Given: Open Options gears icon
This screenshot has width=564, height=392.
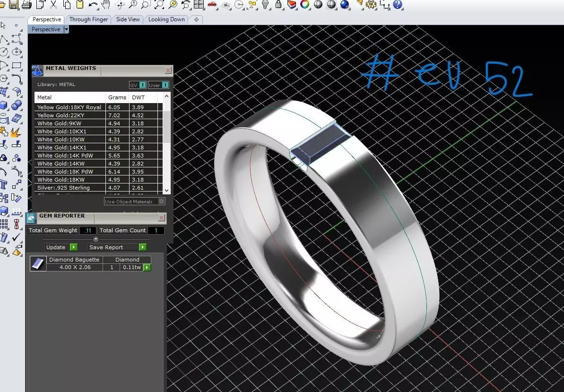Looking at the screenshot, I should point(372,4).
